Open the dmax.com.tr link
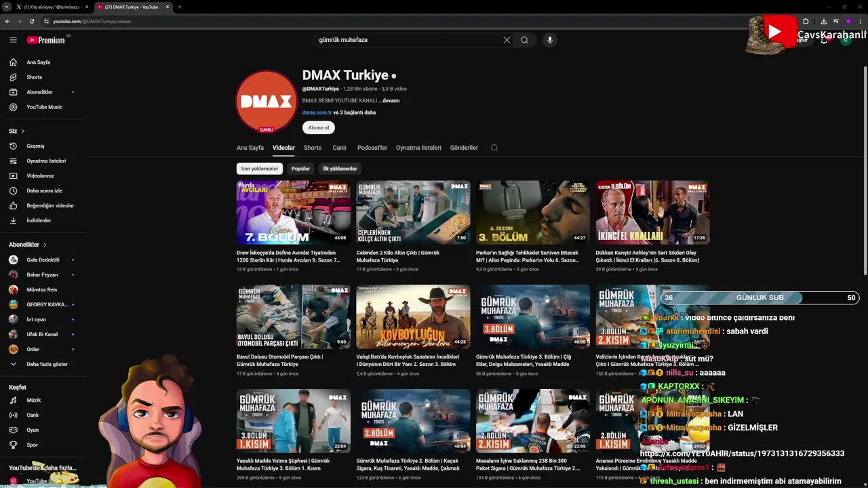The height and width of the screenshot is (488, 868). click(317, 113)
